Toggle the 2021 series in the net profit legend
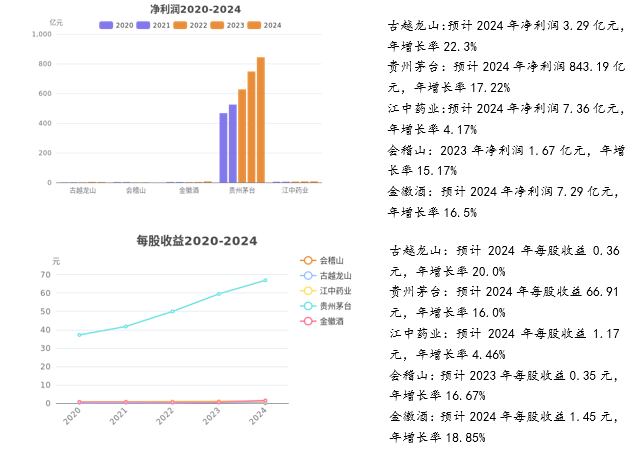The image size is (636, 455). pyautogui.click(x=153, y=25)
